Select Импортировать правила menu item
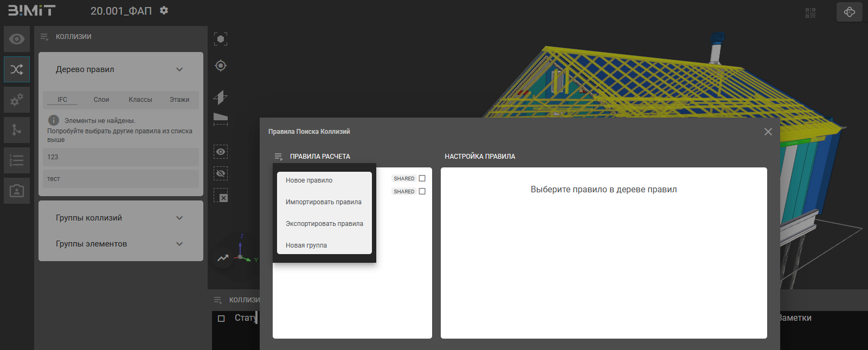Image resolution: width=868 pixels, height=350 pixels. tap(323, 202)
